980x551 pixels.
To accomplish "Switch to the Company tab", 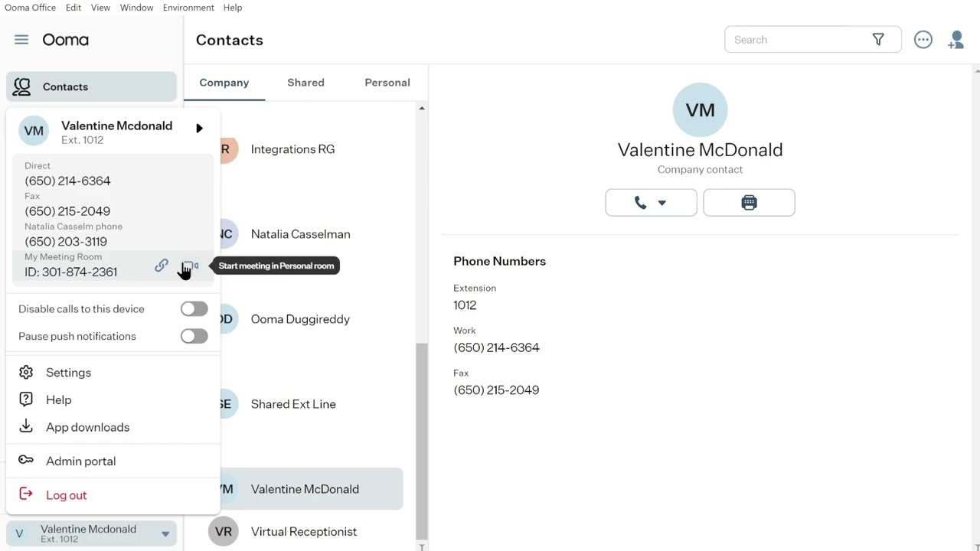I will click(x=224, y=83).
